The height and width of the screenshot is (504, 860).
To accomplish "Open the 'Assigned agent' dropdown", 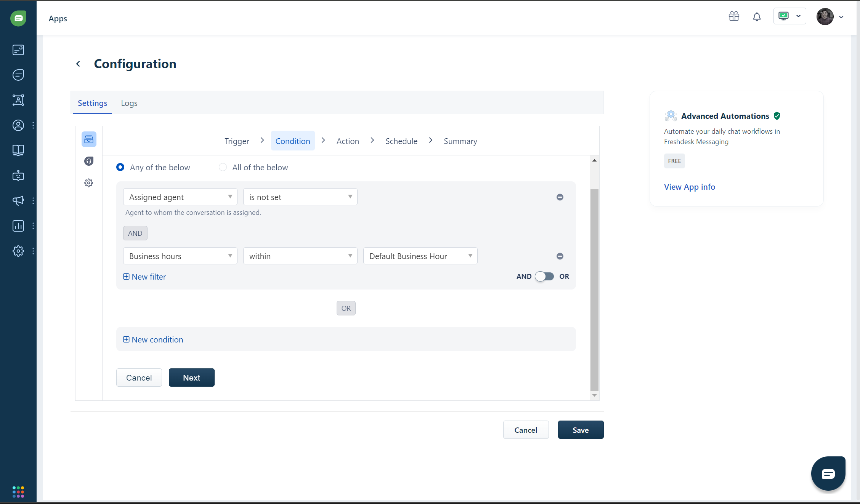I will 180,197.
